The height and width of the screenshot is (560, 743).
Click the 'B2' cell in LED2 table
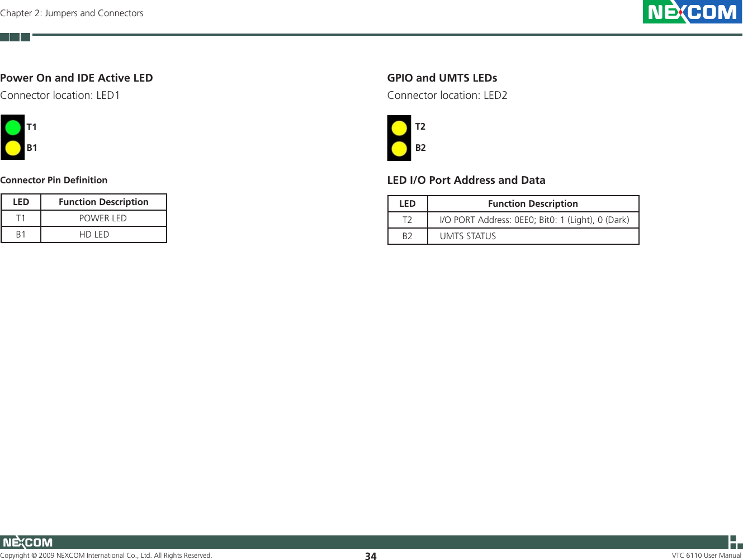pyautogui.click(x=408, y=236)
